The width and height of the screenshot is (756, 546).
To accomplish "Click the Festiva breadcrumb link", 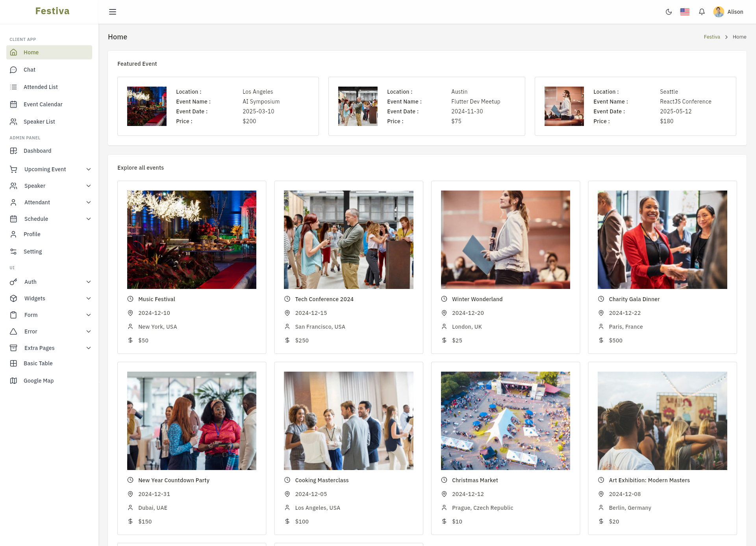I will [712, 37].
